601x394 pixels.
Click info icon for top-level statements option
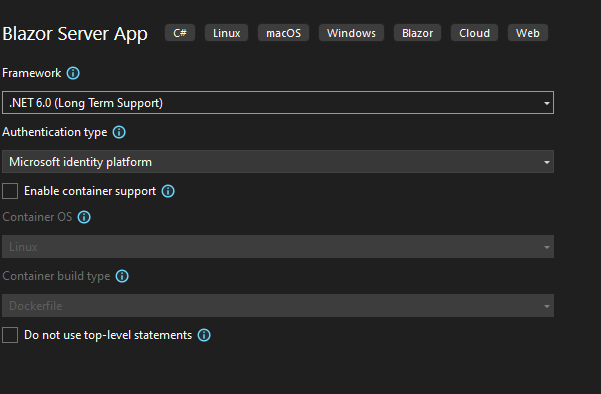[204, 335]
